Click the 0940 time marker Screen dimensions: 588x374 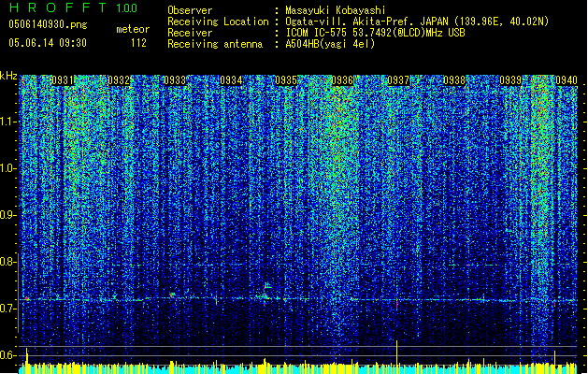click(566, 80)
